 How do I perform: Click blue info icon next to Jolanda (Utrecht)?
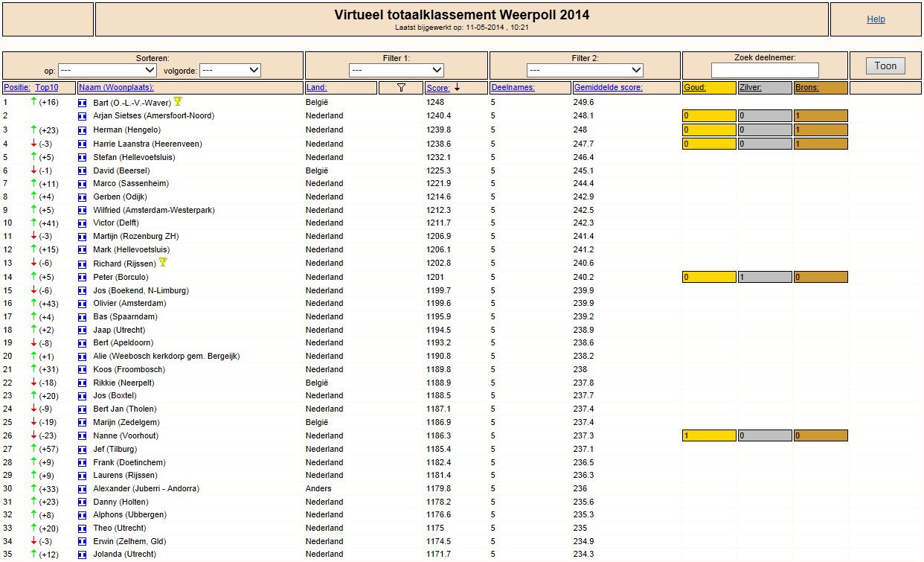[83, 555]
